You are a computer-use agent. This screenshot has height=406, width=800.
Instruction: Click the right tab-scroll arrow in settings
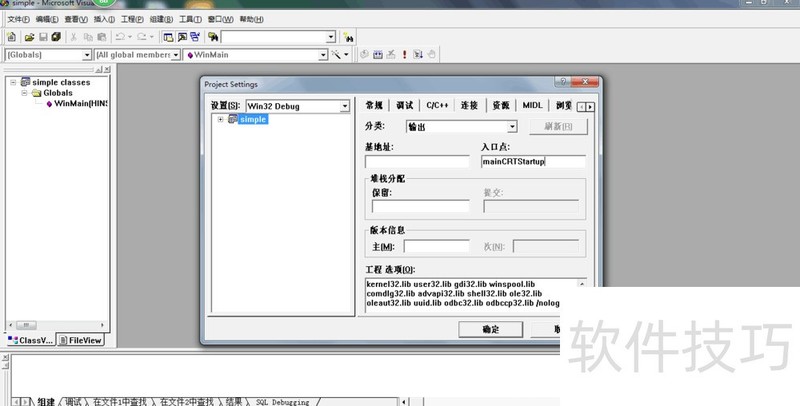click(x=590, y=107)
